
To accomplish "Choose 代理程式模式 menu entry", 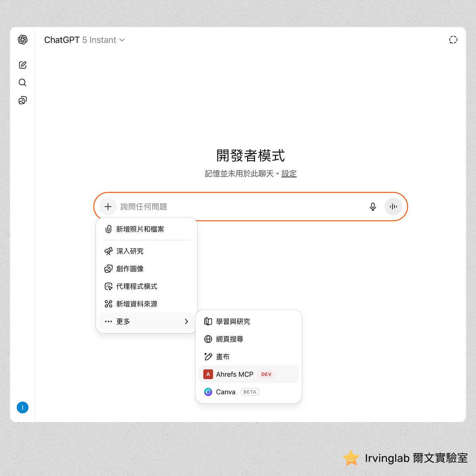I will 147,286.
